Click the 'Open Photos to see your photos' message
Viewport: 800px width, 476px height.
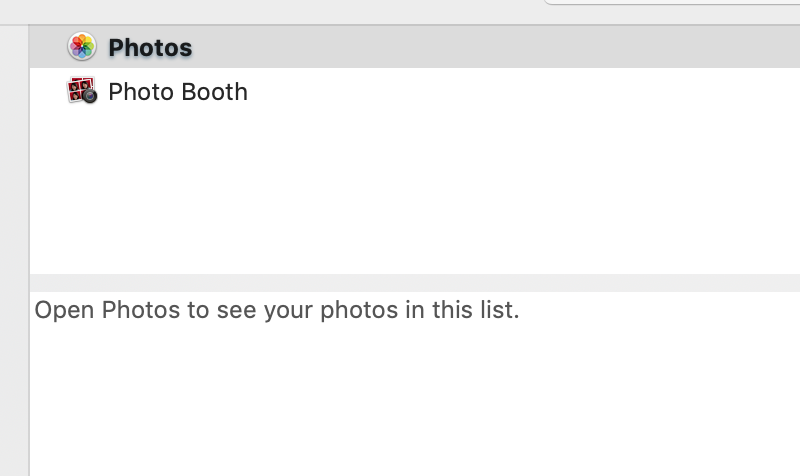coord(277,310)
